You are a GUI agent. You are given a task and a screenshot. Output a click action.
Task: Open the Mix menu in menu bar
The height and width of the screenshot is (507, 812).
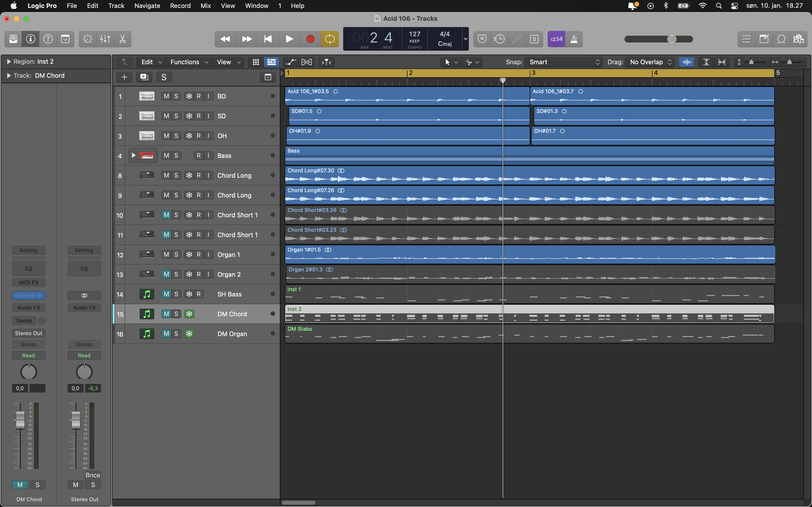click(205, 6)
